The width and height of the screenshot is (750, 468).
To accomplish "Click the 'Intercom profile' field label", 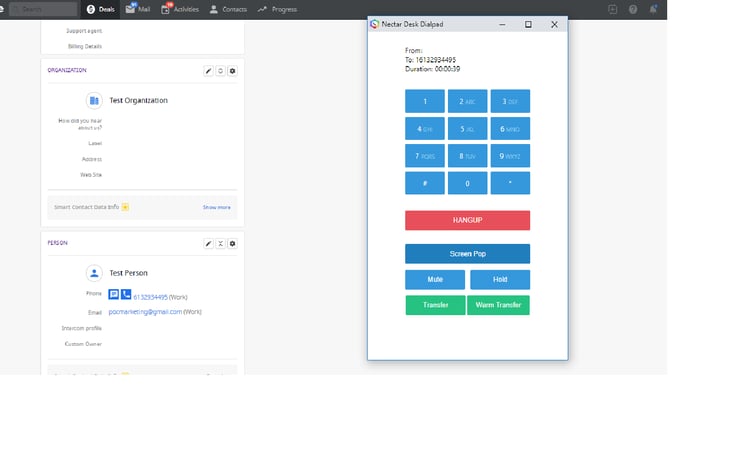I will pyautogui.click(x=81, y=328).
